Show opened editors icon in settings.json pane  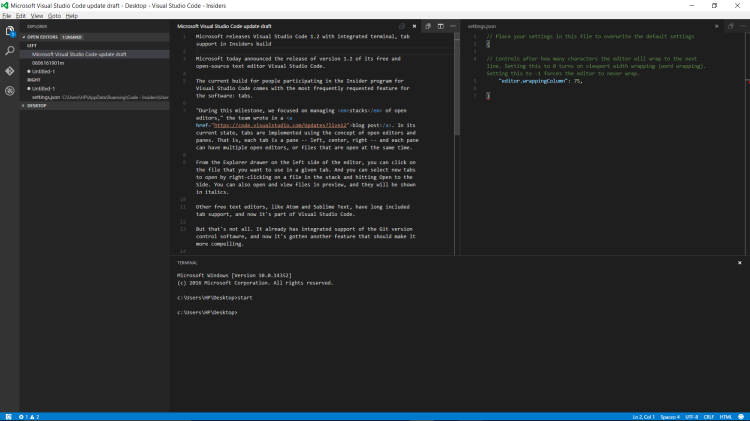pyautogui.click(x=730, y=26)
